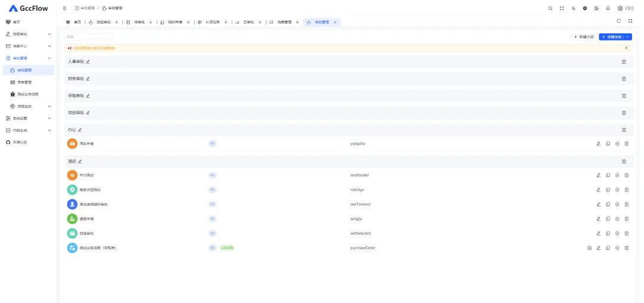Rename the 人事审批 group with pencil icon
The height and width of the screenshot is (303, 644).
88,61
